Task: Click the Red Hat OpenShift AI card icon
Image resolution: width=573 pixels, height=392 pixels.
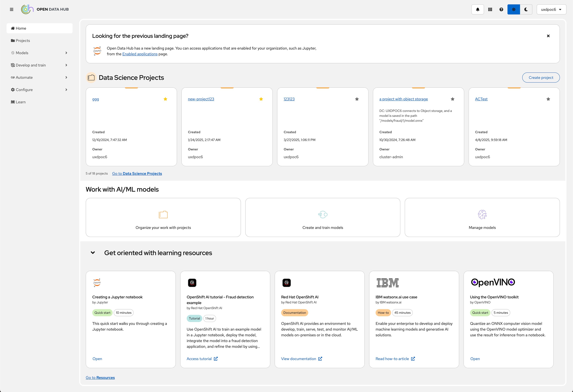Action: (286, 283)
